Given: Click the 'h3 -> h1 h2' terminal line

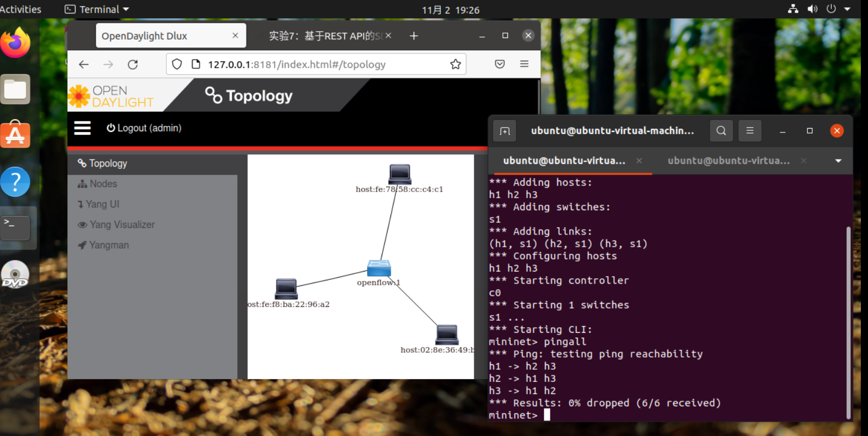Looking at the screenshot, I should [x=522, y=391].
